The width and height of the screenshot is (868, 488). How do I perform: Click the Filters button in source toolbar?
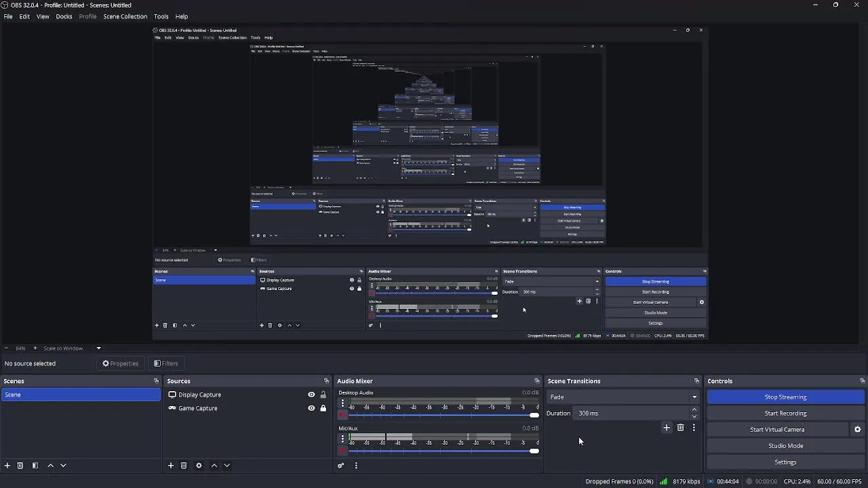(x=166, y=363)
